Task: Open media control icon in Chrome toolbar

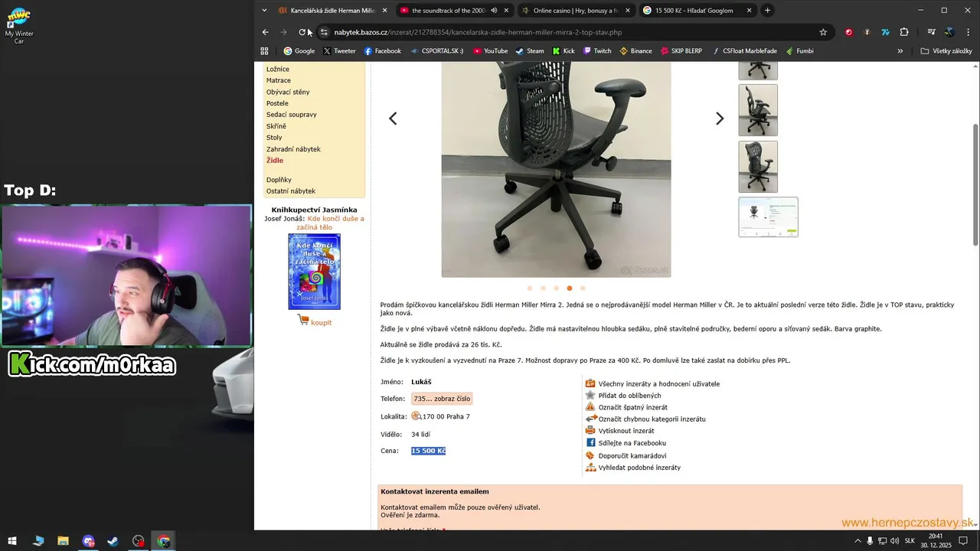Action: click(x=931, y=32)
